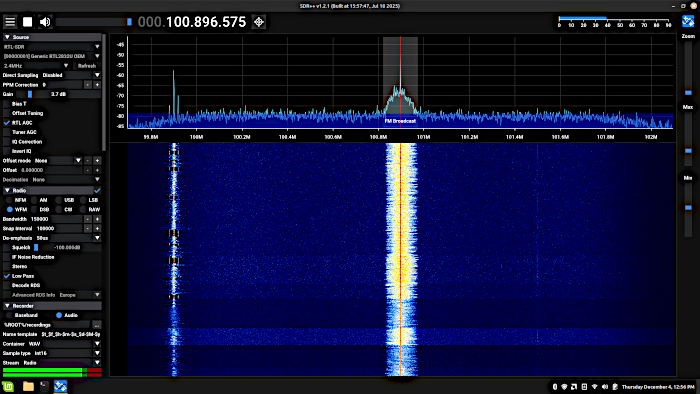Viewport: 700px width, 394px height.
Task: Open the Stream Radio dropdown
Action: pos(62,363)
